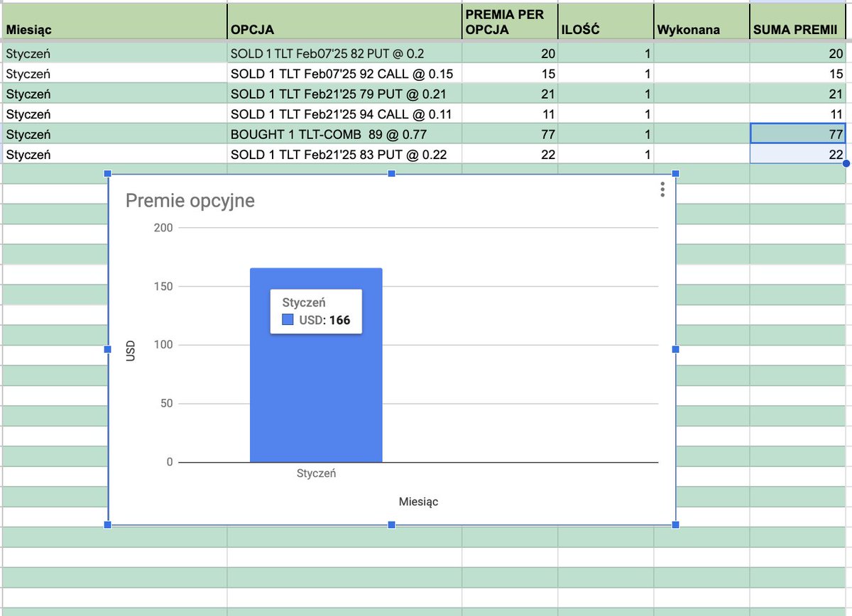Click the chart title Premie opcyjne
Screen dimensions: 852x616
[x=190, y=201]
